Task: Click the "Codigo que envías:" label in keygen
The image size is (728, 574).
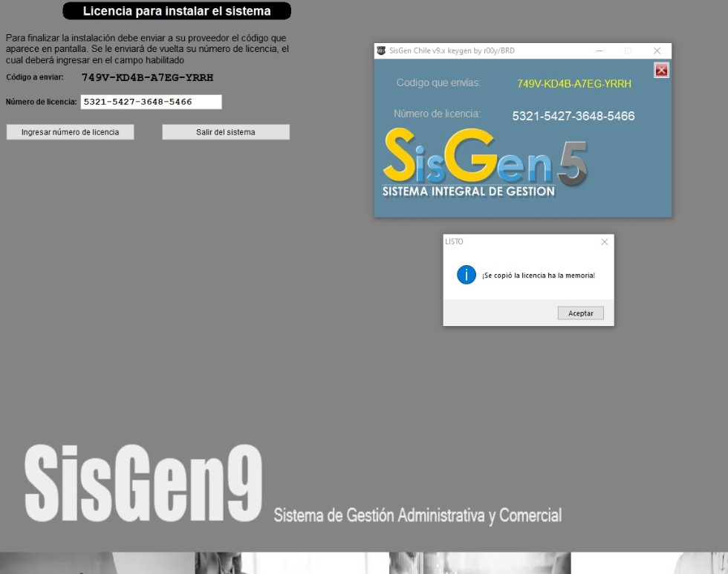Action: tap(439, 82)
